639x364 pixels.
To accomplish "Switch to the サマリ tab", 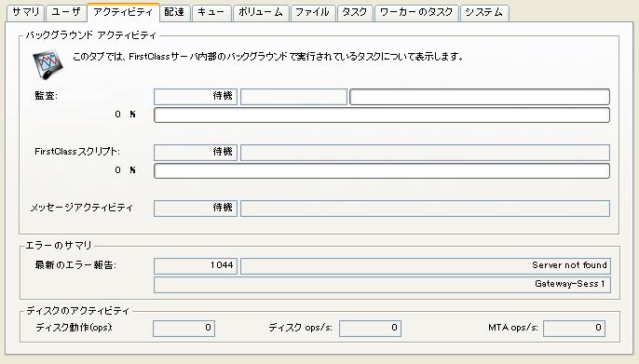I will coord(26,13).
